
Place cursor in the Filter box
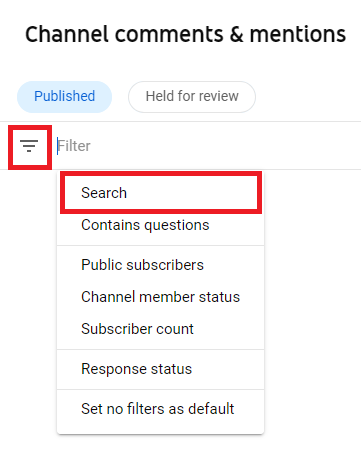point(207,146)
